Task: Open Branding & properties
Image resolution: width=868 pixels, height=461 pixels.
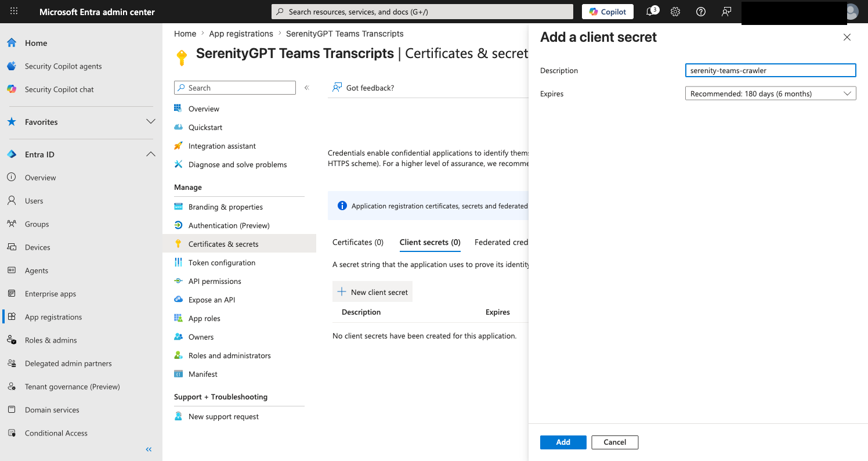Action: pyautogui.click(x=226, y=207)
